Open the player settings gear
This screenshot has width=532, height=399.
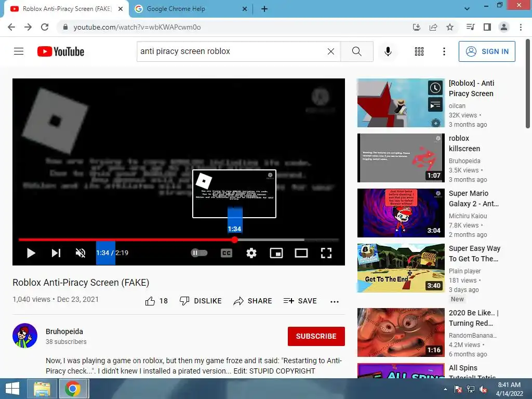click(x=251, y=253)
